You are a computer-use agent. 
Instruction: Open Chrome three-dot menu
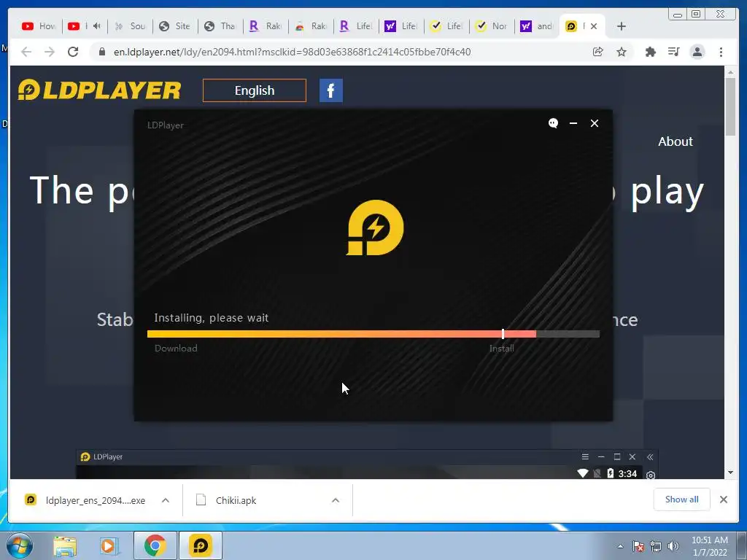[721, 52]
